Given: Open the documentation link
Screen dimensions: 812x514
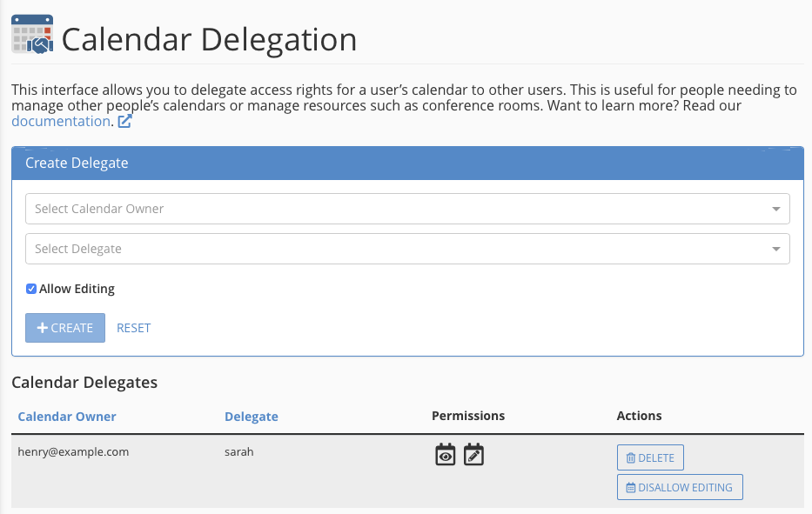Looking at the screenshot, I should pos(60,122).
